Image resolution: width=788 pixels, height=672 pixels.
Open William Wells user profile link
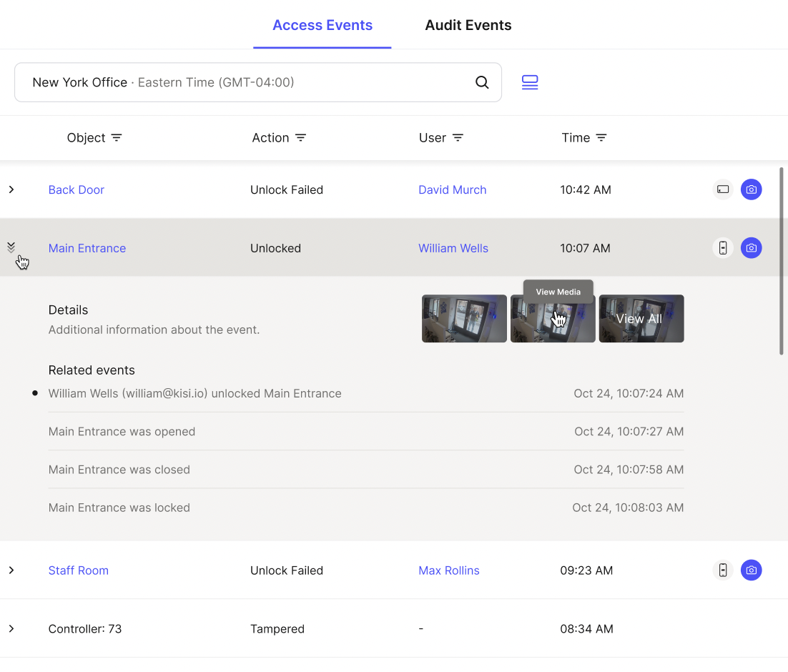[x=453, y=248]
